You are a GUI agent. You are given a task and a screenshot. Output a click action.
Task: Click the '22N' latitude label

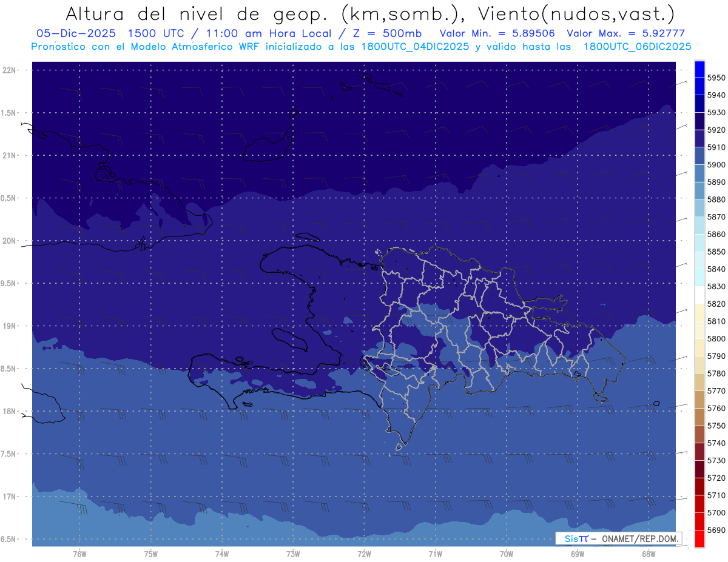10,70
